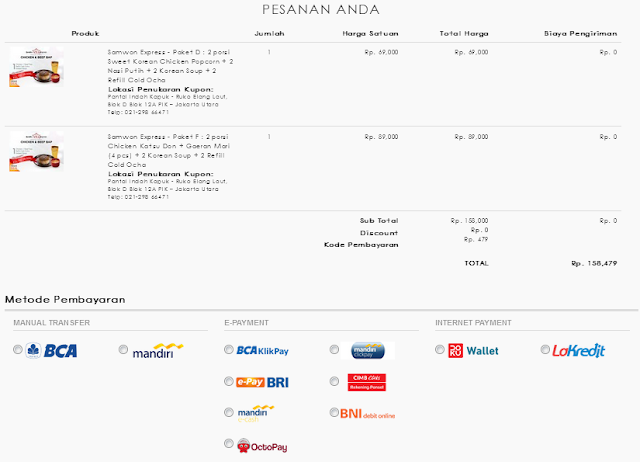640x462 pixels.
Task: Open the Paket D product thumbnail
Action: point(37,67)
